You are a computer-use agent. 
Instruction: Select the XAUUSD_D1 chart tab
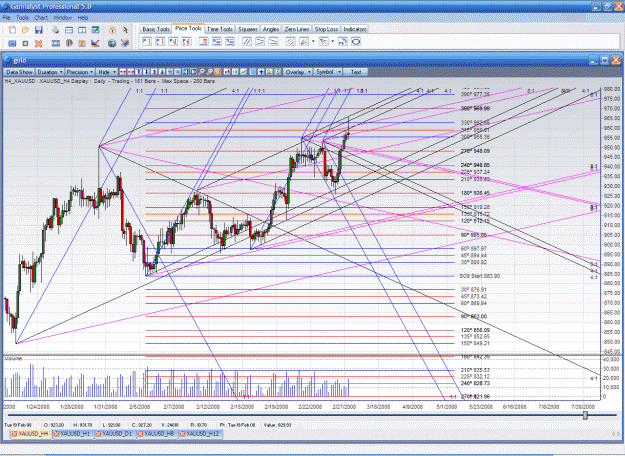114,434
